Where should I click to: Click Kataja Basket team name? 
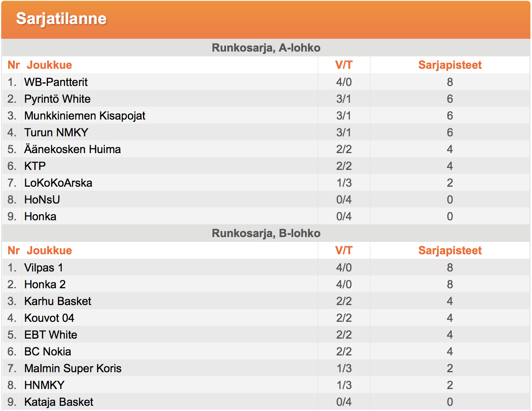coord(59,402)
